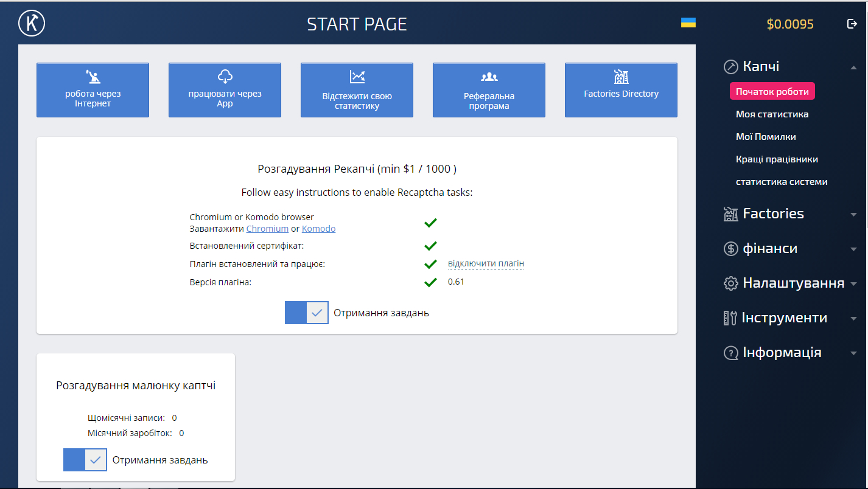Open the Інструменти sidebar section
Image resolution: width=868 pixels, height=489 pixels.
point(785,317)
